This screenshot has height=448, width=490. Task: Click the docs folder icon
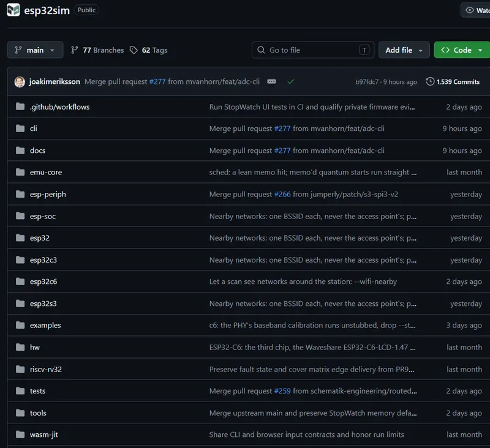point(20,151)
